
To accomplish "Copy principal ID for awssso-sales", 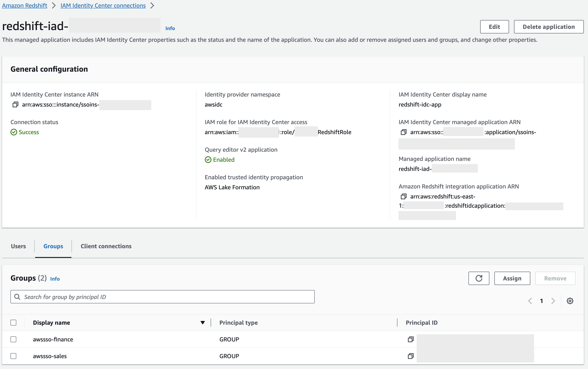I will point(411,356).
